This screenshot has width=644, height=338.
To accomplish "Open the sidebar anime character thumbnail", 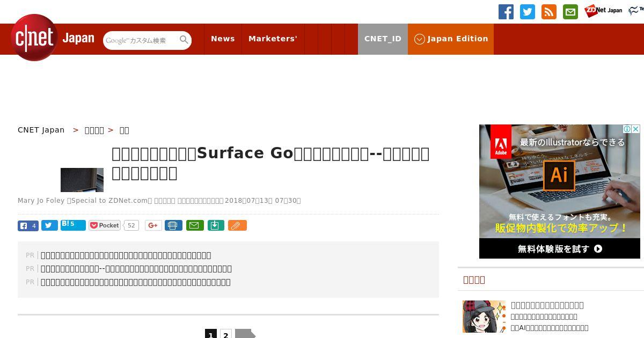I will coord(484,317).
